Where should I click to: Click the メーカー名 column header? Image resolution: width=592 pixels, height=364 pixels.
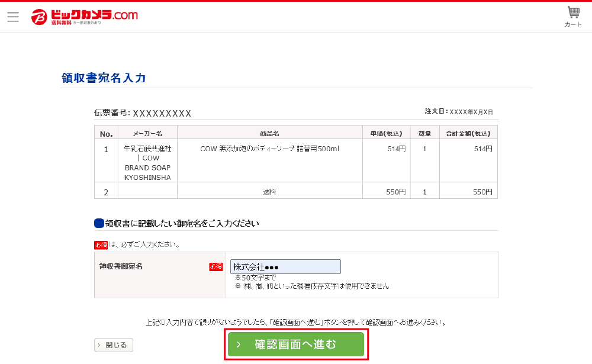pos(147,133)
